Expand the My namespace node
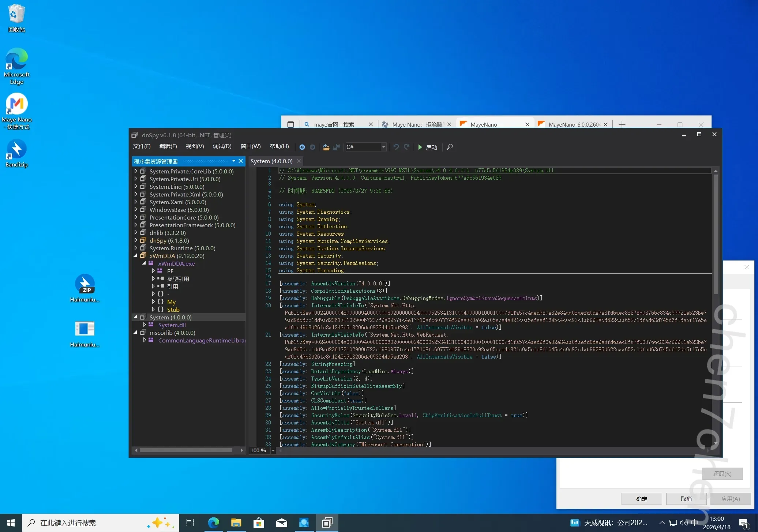Image resolution: width=758 pixels, height=532 pixels. click(x=153, y=302)
